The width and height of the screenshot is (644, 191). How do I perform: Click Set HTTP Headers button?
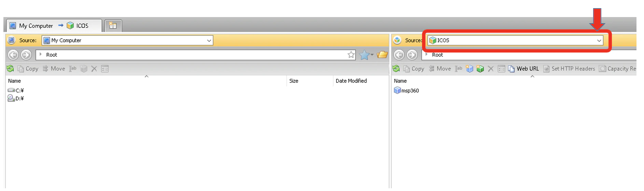click(x=569, y=69)
